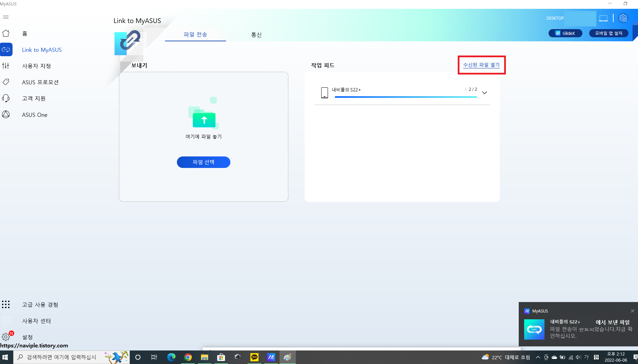Click the DESKTOP device name label
Viewport: 638px width, 364px height.
555,18
